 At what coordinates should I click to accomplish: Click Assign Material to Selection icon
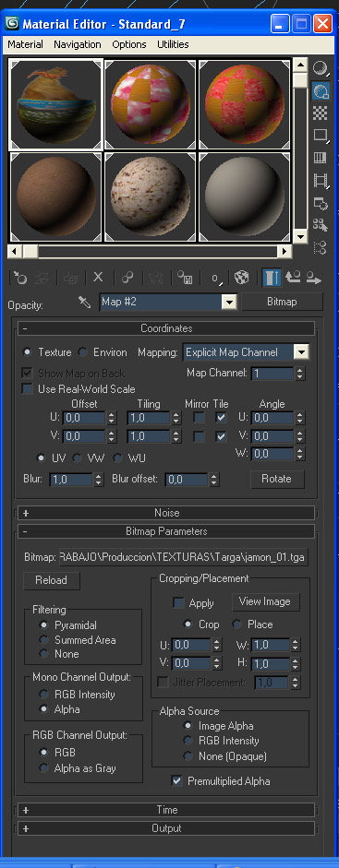click(x=71, y=278)
